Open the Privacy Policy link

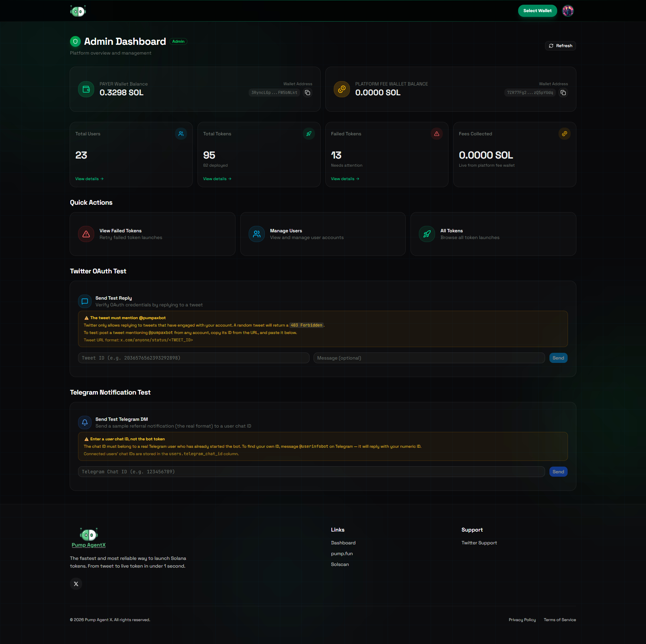(522, 620)
